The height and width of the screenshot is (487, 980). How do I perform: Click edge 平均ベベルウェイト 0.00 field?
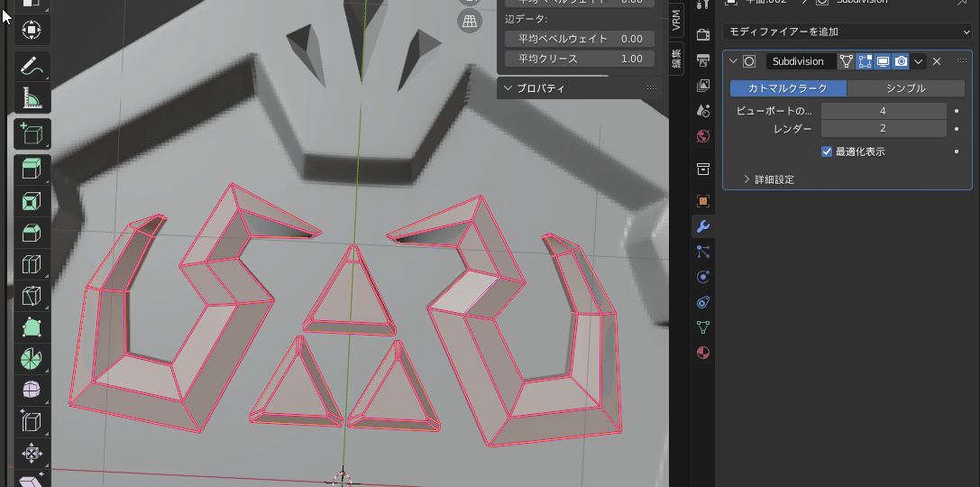[x=580, y=39]
